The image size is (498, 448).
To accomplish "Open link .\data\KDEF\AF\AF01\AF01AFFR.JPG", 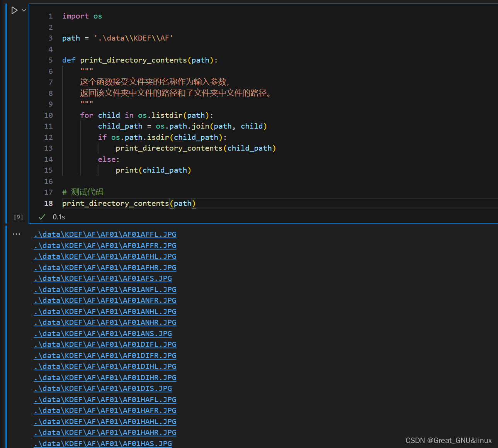I will click(x=105, y=246).
